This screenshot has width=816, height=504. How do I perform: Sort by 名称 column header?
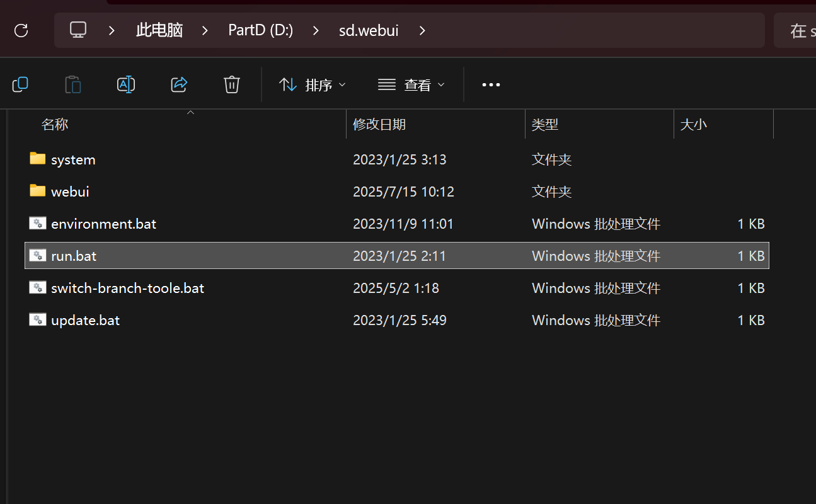pyautogui.click(x=55, y=125)
